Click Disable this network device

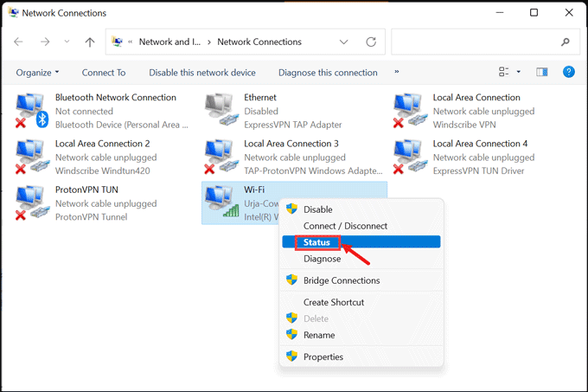click(201, 73)
